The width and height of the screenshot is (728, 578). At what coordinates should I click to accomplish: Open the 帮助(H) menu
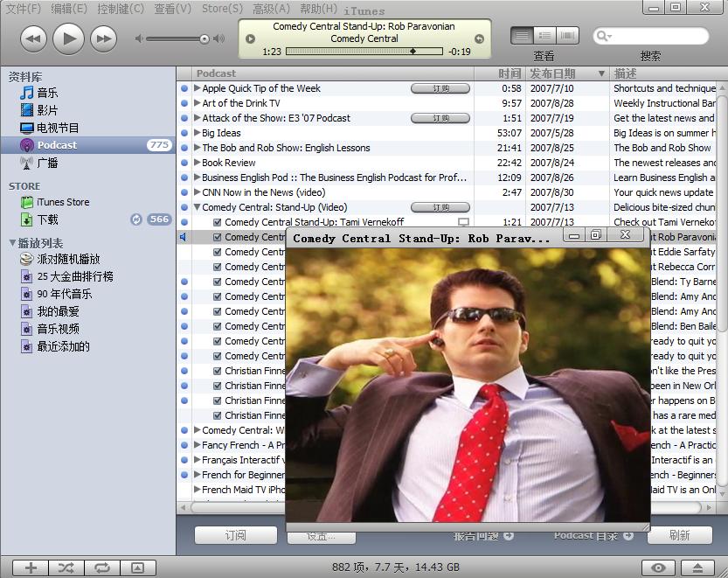318,9
